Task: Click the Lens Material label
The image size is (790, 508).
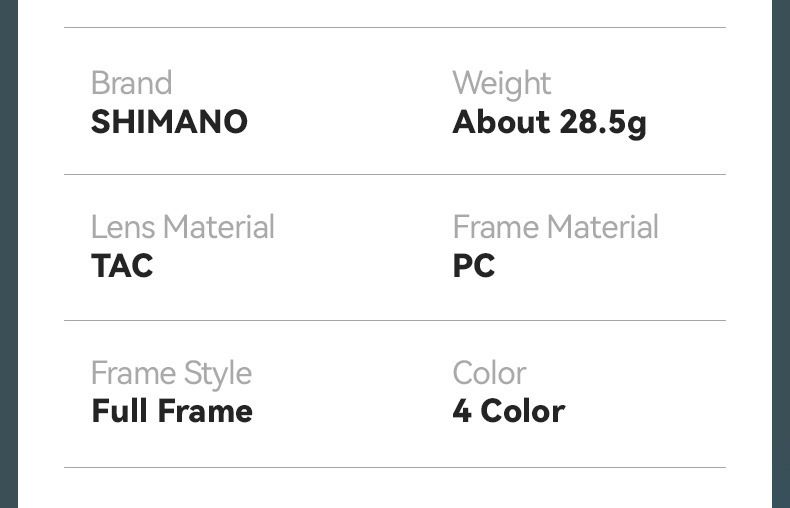Action: tap(182, 227)
